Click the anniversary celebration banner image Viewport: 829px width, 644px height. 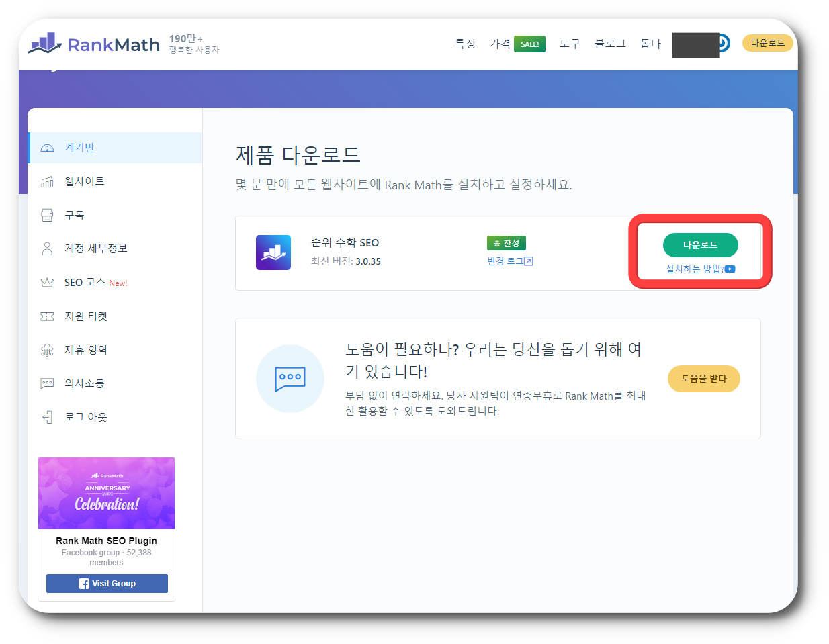click(x=106, y=492)
